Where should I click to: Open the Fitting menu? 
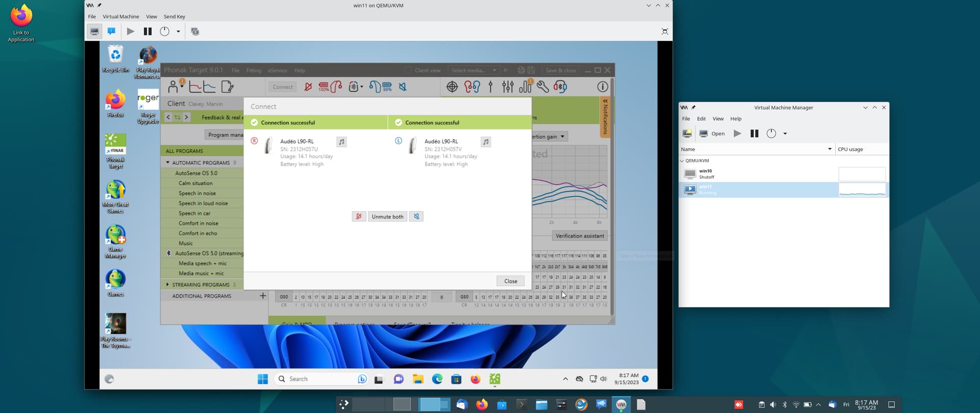[254, 70]
